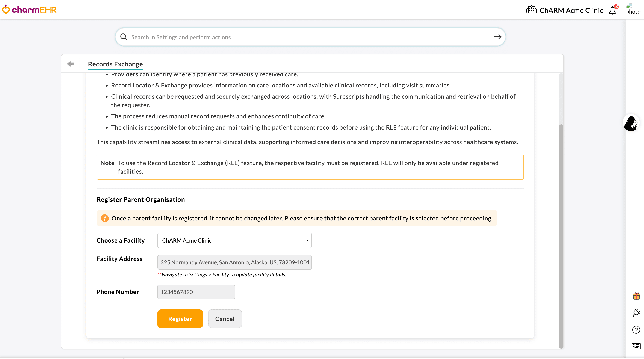The height and width of the screenshot is (359, 644).
Task: Open the notifications bell showing 10 alerts
Action: tap(612, 11)
